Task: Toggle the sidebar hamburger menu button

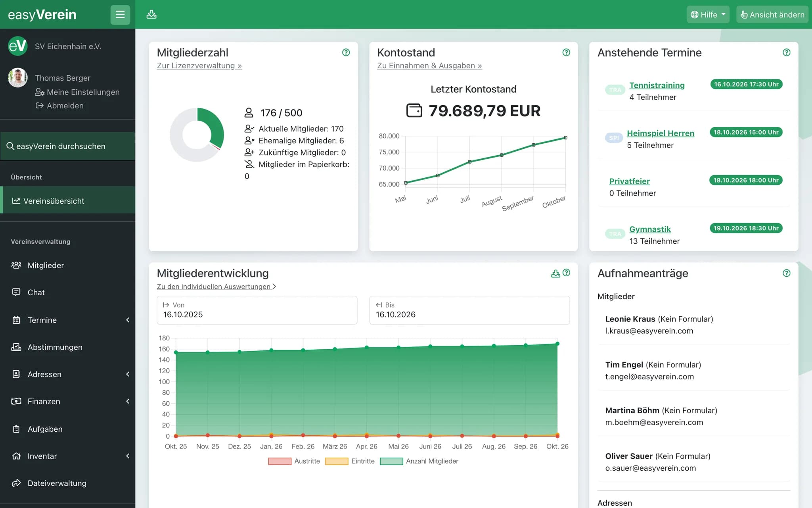Action: [120, 15]
